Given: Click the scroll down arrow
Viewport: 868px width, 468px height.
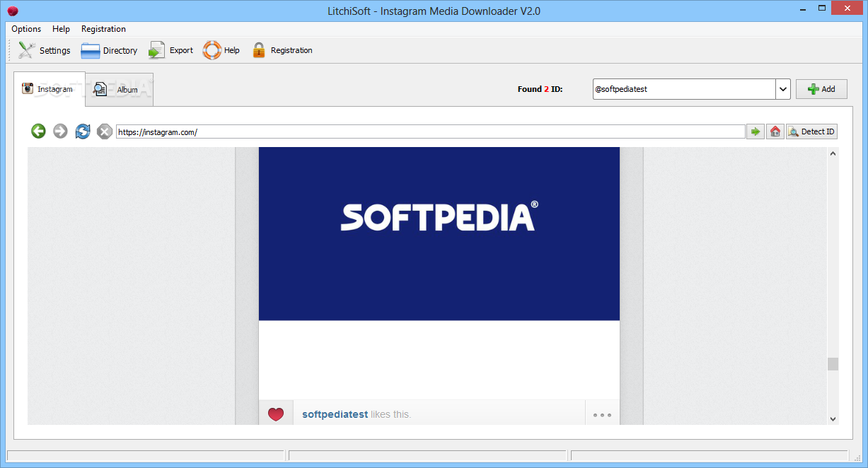Looking at the screenshot, I should 833,419.
